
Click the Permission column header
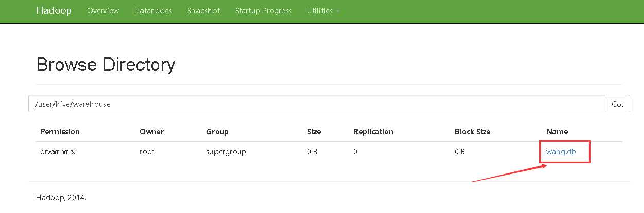click(x=60, y=132)
